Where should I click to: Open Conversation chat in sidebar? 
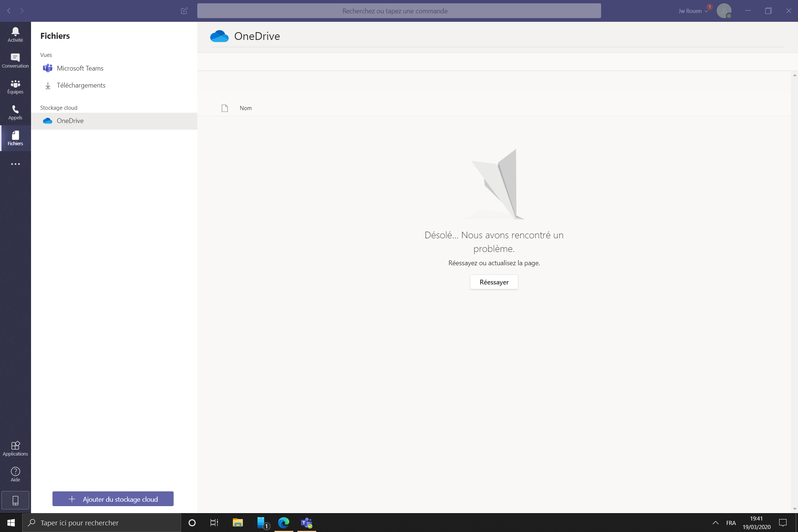[15, 61]
